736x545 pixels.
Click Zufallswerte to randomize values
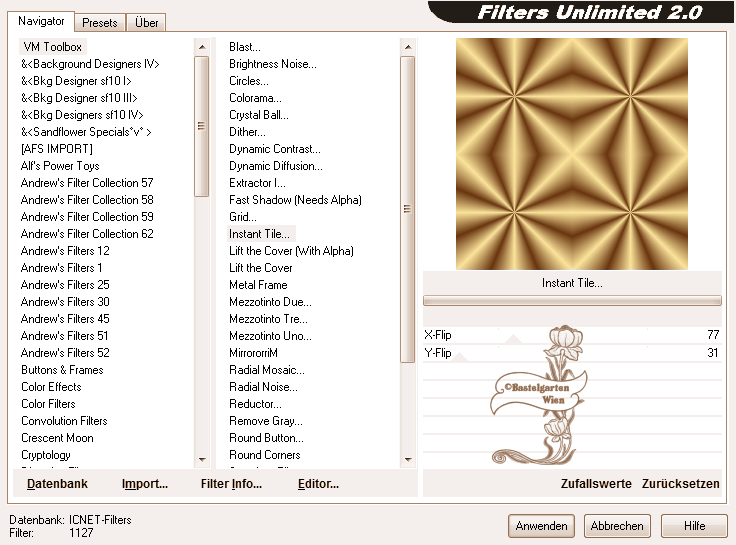(596, 484)
